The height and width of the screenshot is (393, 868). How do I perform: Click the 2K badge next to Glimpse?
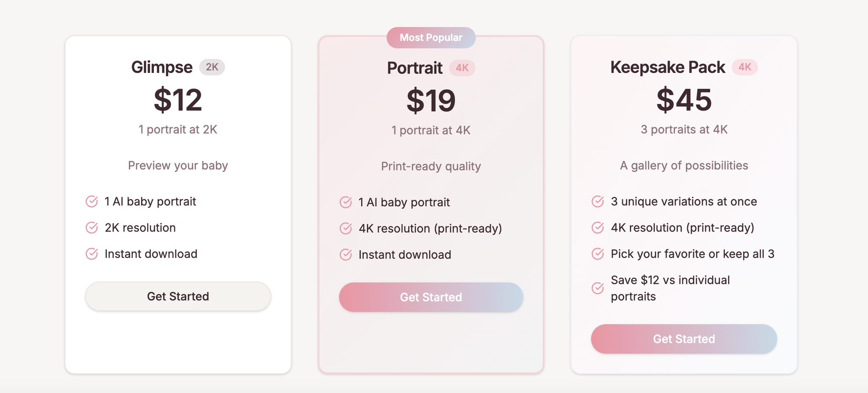(212, 67)
